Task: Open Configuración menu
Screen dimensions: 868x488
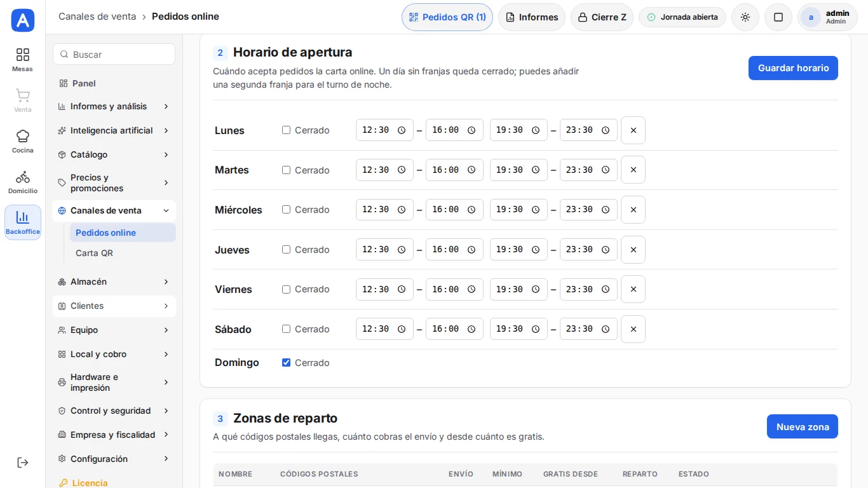Action: [114, 459]
